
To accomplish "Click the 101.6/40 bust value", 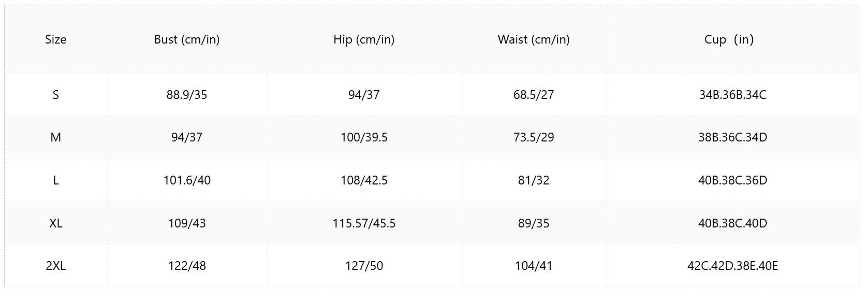I will [x=187, y=180].
